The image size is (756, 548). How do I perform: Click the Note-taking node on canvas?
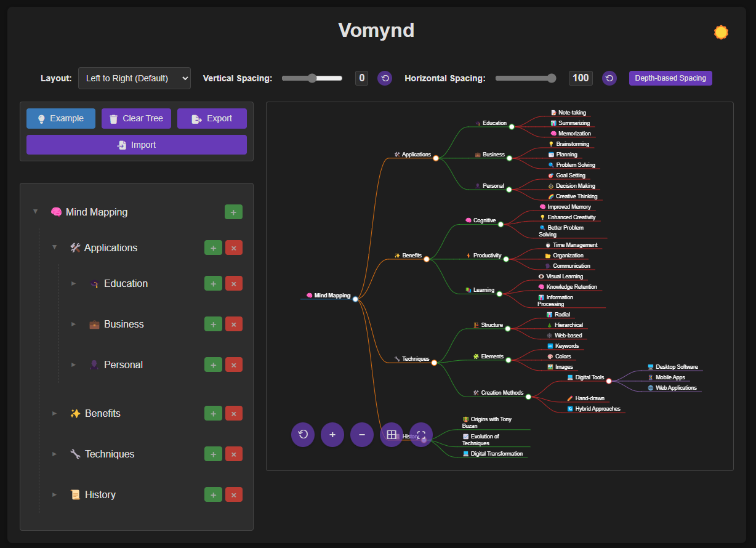(568, 113)
